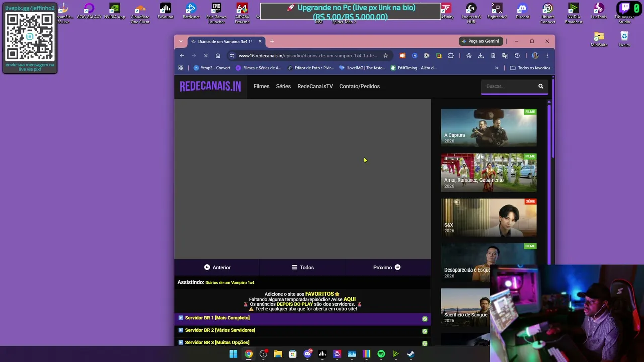The height and width of the screenshot is (362, 644).
Task: Select the AIDA64 Extreme desktop icon
Action: click(242, 13)
